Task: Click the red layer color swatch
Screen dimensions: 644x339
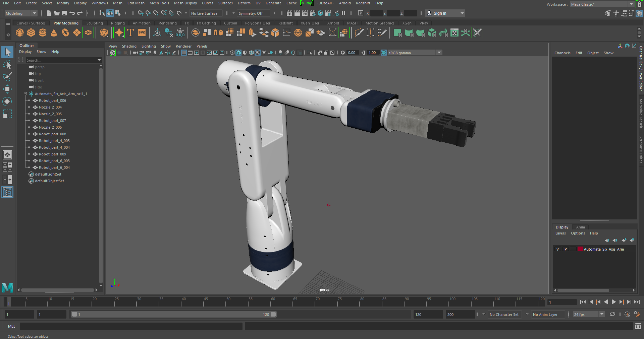Action: point(580,249)
